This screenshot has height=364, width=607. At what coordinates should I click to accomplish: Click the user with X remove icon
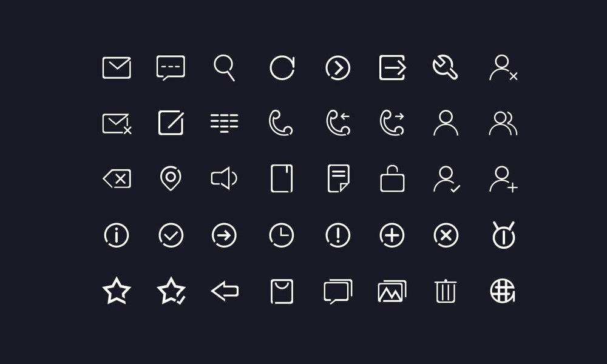(x=503, y=68)
